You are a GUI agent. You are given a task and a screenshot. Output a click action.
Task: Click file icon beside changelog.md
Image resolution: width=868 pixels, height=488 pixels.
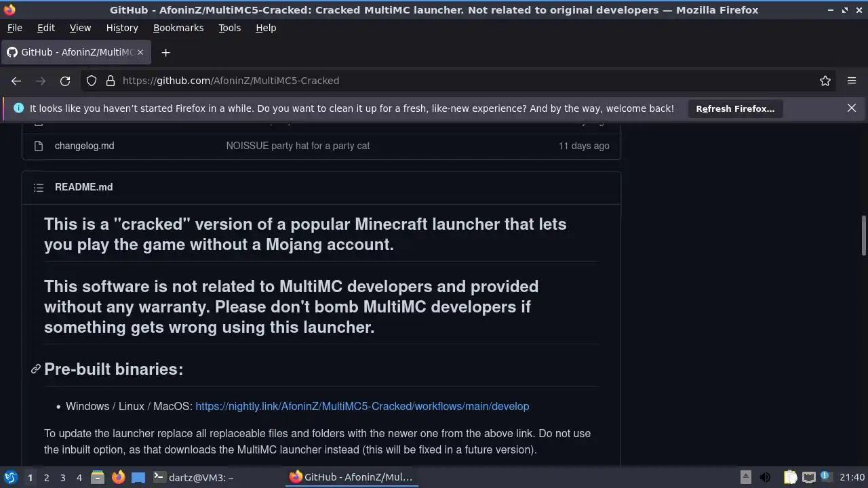(39, 146)
